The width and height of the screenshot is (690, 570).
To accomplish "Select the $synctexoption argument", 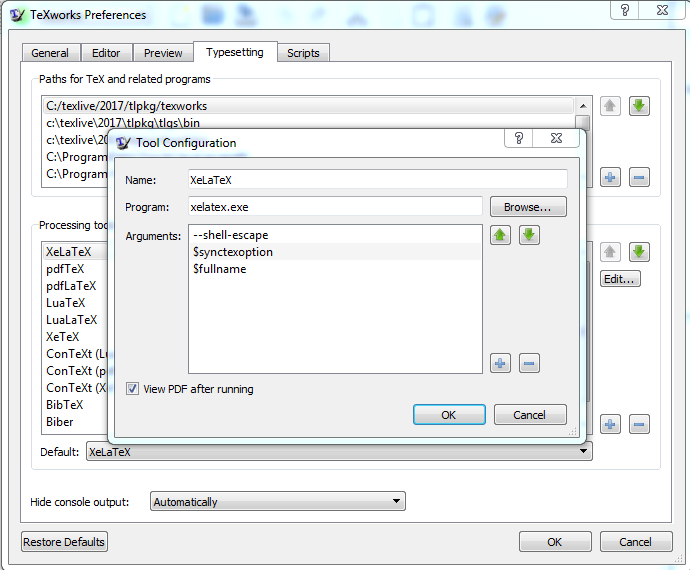I will point(335,252).
